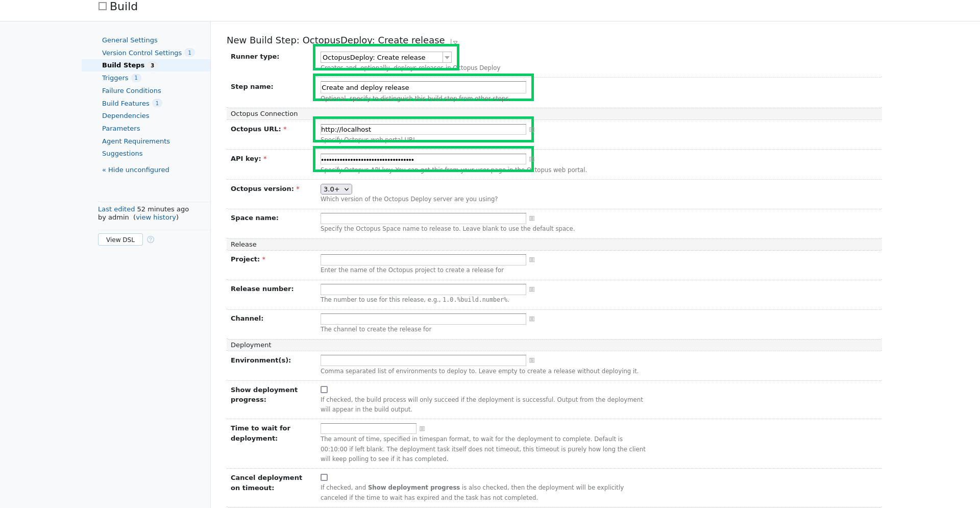
Task: Click the Last edited link
Action: [x=116, y=209]
